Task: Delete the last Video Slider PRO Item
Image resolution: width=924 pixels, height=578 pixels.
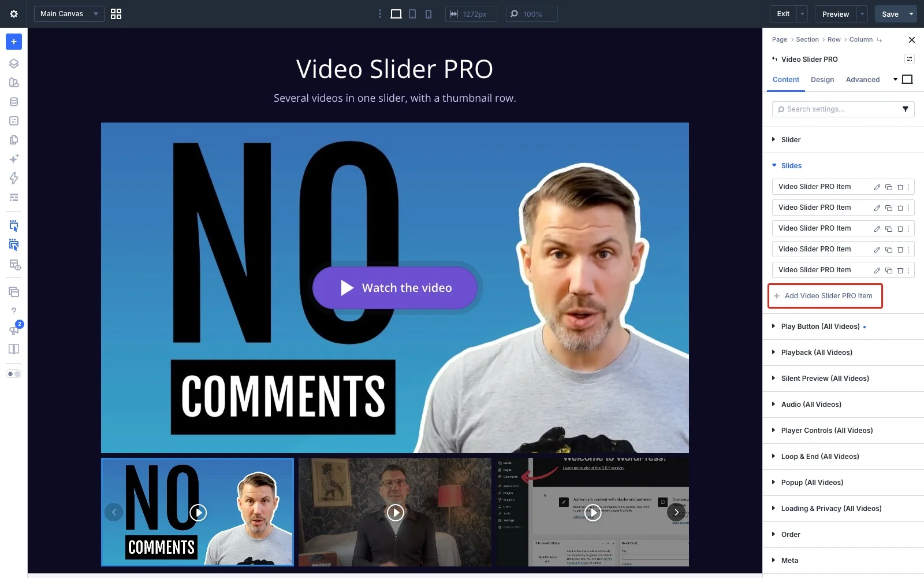Action: click(x=900, y=271)
